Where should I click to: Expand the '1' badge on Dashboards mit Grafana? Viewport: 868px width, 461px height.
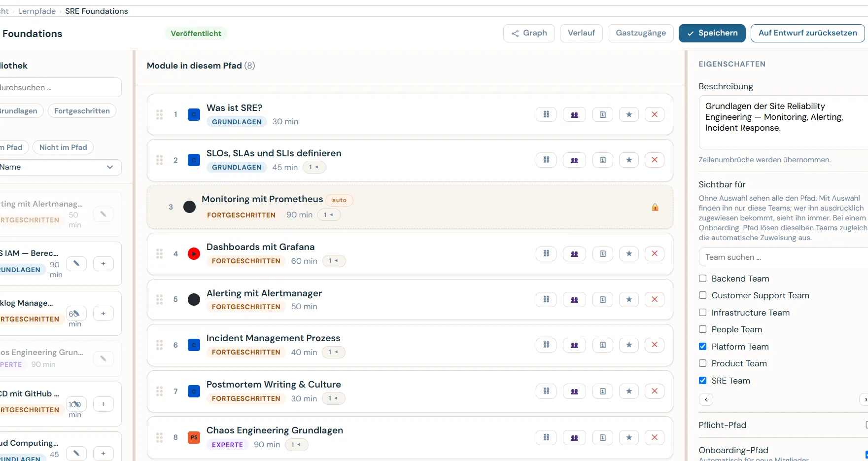pos(334,261)
